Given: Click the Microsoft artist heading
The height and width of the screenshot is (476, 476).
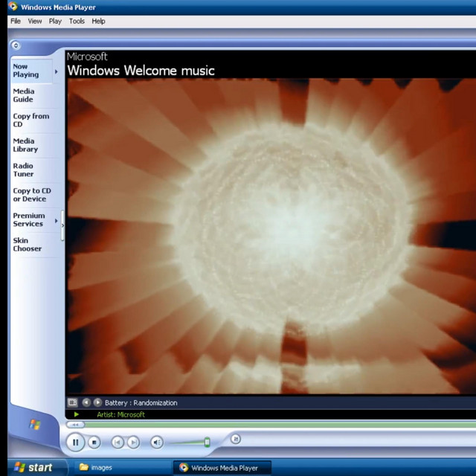Looking at the screenshot, I should click(x=87, y=57).
